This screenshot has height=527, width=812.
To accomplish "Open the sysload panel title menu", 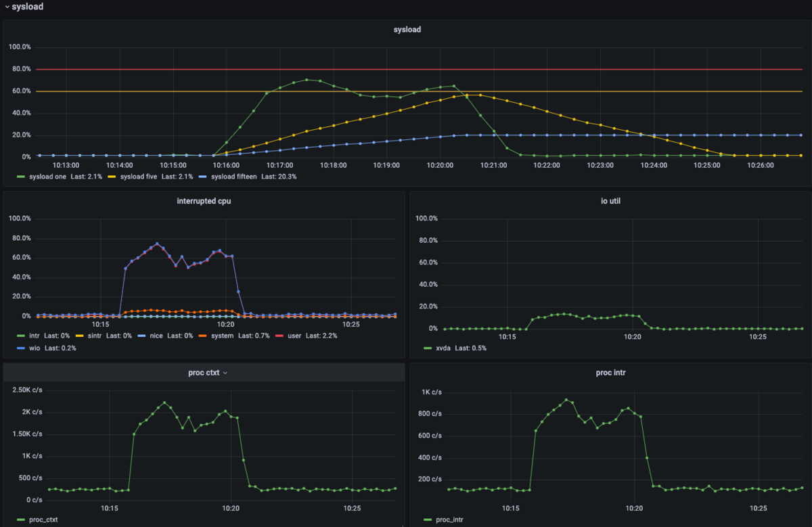I will (x=407, y=29).
